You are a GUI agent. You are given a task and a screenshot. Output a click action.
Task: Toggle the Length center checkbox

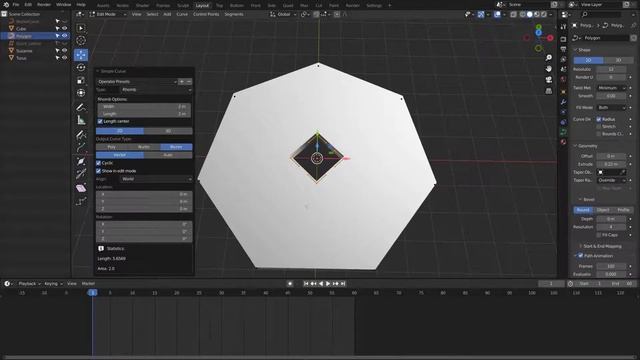(x=100, y=121)
